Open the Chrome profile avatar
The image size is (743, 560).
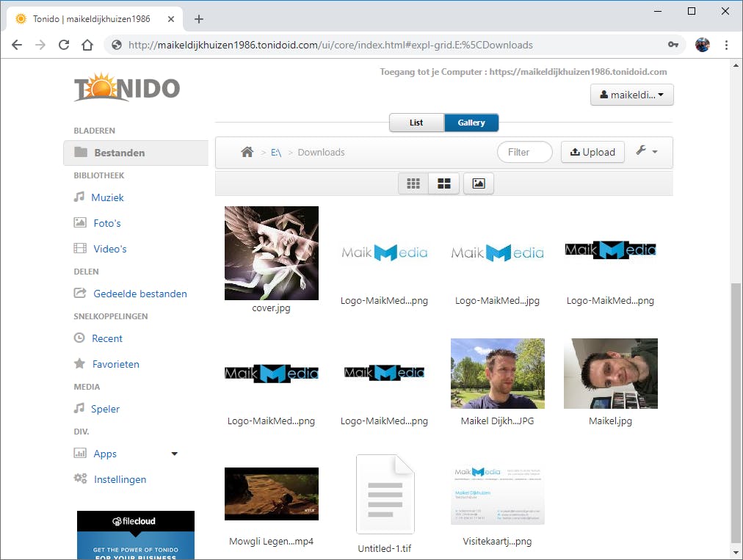coord(702,45)
